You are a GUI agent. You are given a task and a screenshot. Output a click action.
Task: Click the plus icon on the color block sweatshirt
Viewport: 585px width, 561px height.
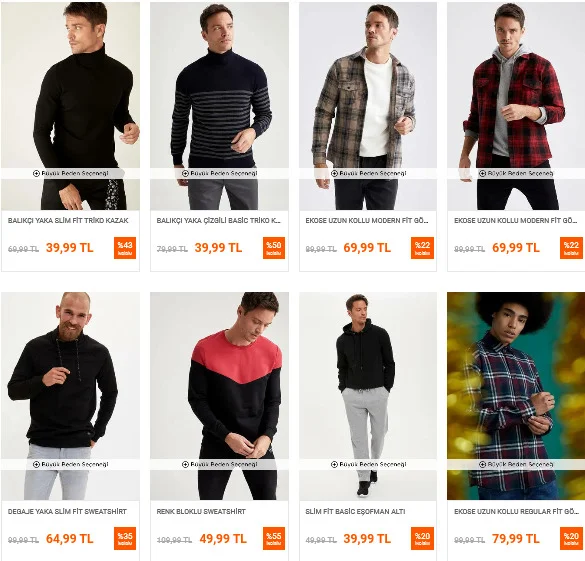(185, 464)
